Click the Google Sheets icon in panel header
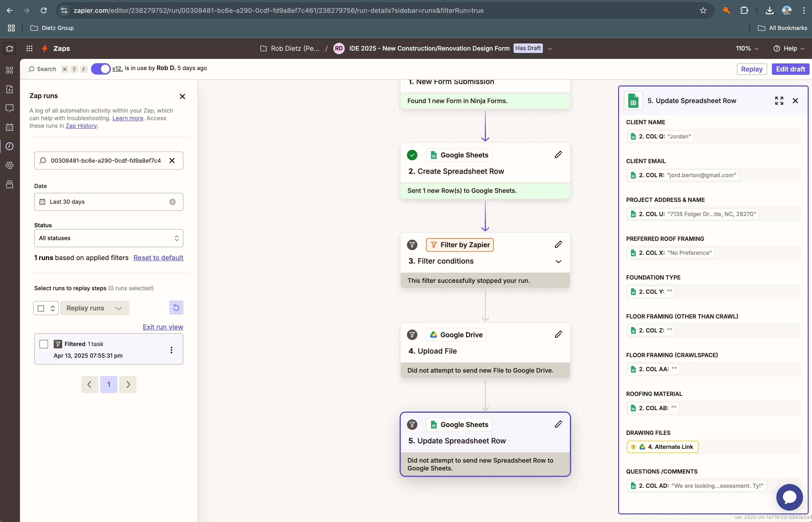Screen dimensions: 812x522 coord(633,101)
